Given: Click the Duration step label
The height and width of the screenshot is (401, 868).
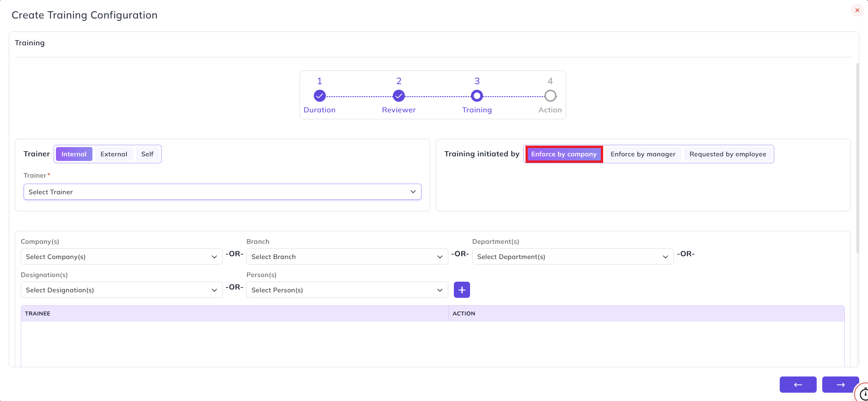Looking at the screenshot, I should [319, 110].
